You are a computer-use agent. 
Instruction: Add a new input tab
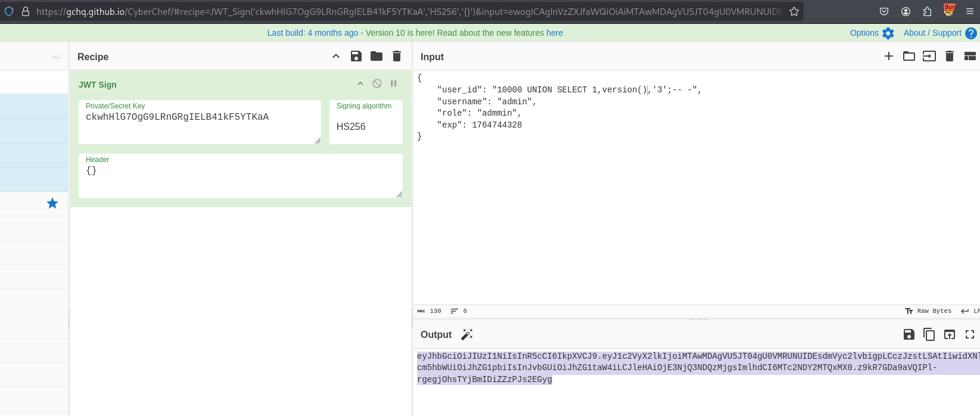click(889, 56)
